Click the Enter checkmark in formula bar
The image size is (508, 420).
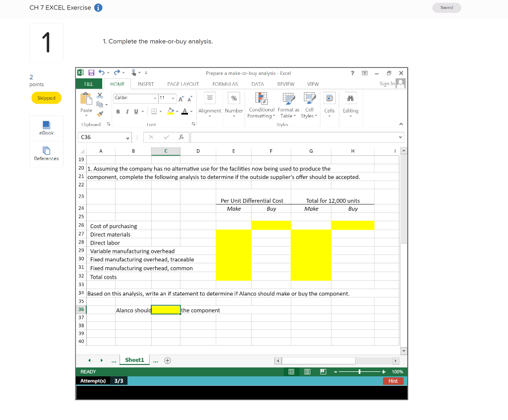tap(166, 137)
